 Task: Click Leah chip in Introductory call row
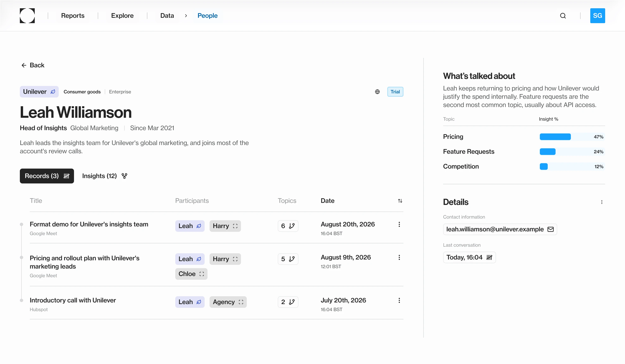pyautogui.click(x=190, y=302)
